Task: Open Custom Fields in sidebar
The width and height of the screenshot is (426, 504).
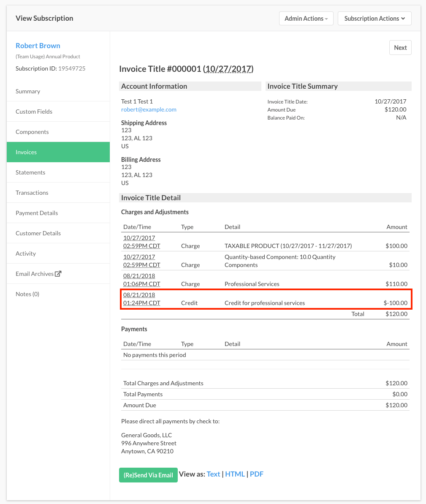Action: (58, 112)
